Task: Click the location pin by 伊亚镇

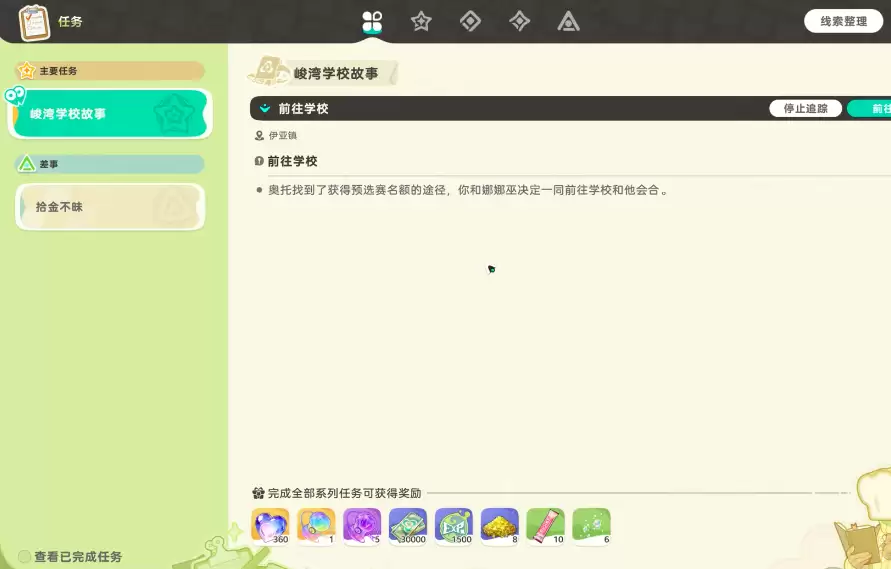Action: click(x=259, y=135)
